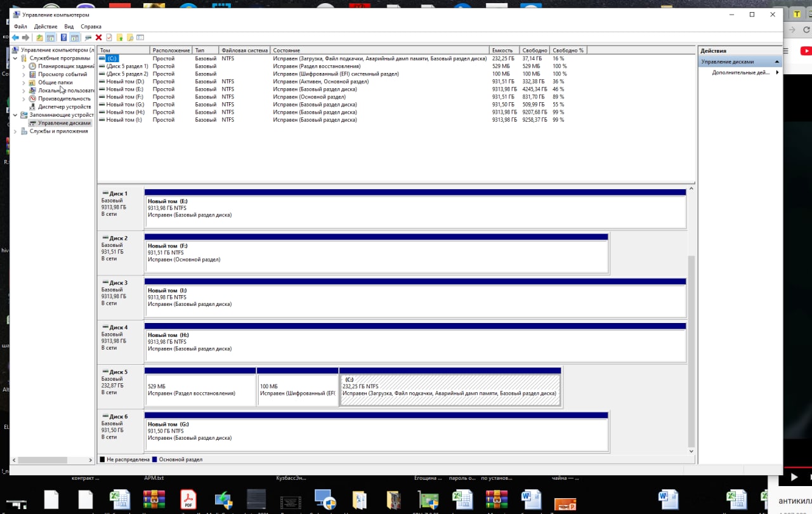Open the Действие menu
812x514 pixels.
point(46,27)
